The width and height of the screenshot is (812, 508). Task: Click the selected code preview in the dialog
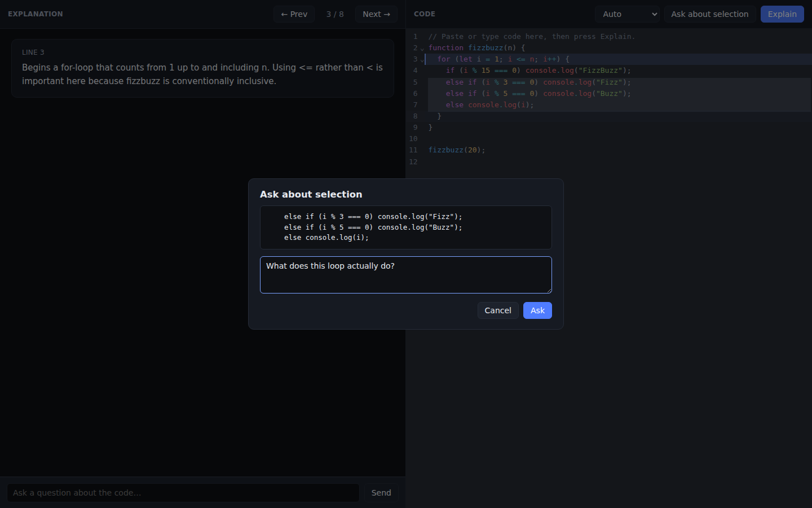pyautogui.click(x=406, y=227)
